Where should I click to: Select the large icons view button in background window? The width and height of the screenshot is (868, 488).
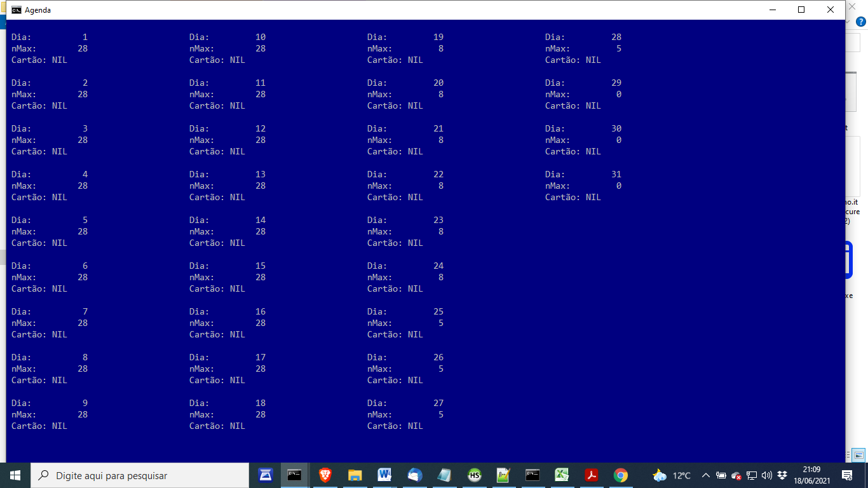tap(858, 455)
